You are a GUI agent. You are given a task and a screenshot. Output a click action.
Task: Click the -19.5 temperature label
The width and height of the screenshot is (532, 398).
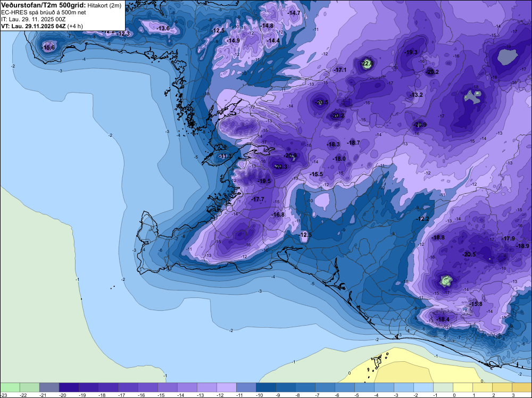click(264, 181)
